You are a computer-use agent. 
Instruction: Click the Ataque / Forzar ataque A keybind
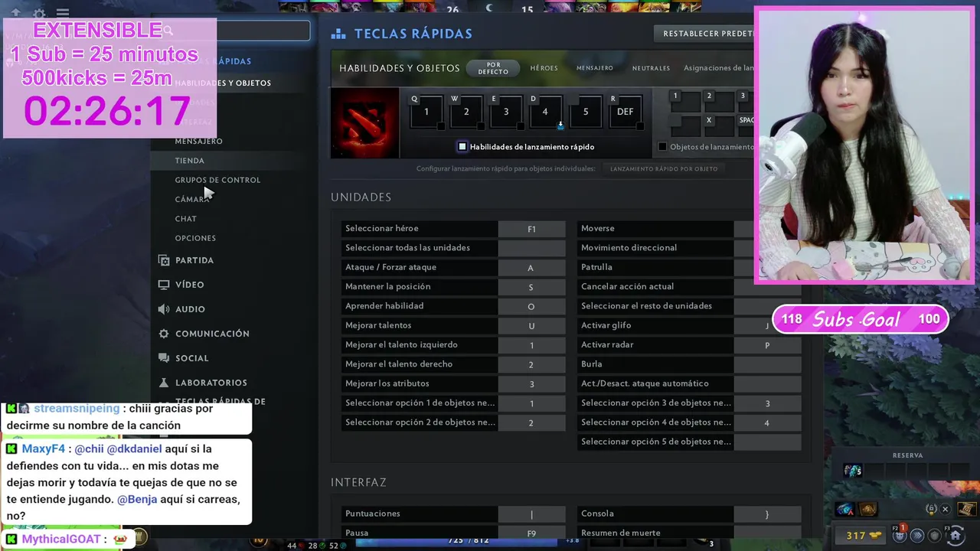click(x=531, y=267)
